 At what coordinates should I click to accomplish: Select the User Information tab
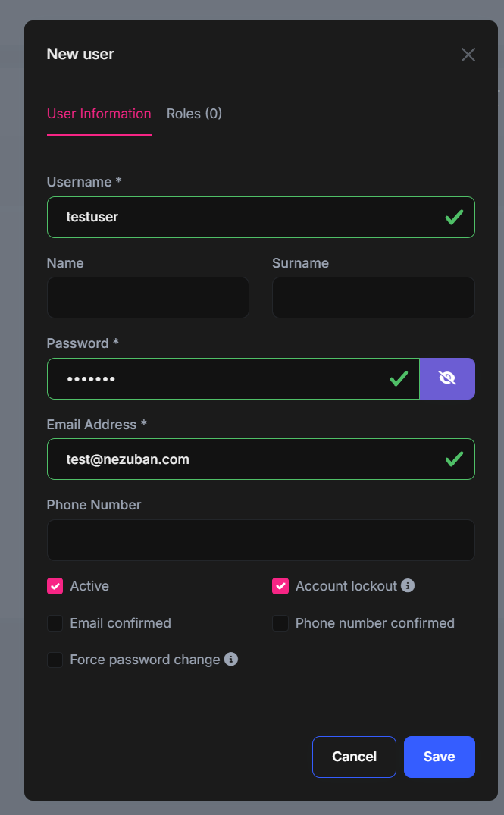(x=99, y=114)
